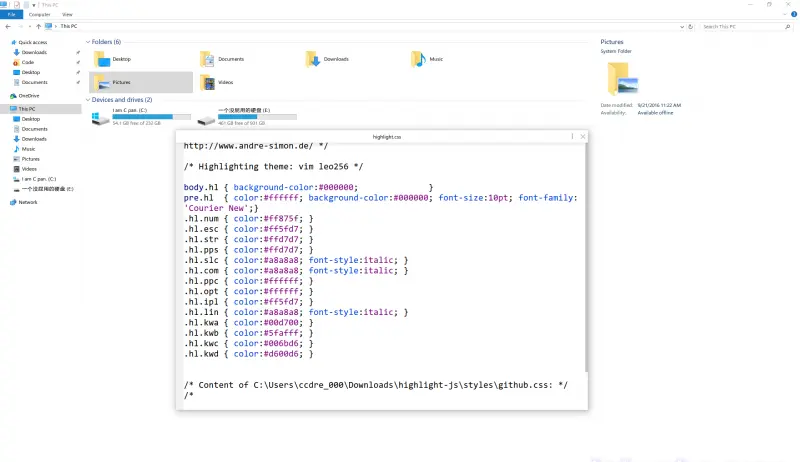
Task: Open the Music folder icon in Folders
Action: tap(418, 59)
